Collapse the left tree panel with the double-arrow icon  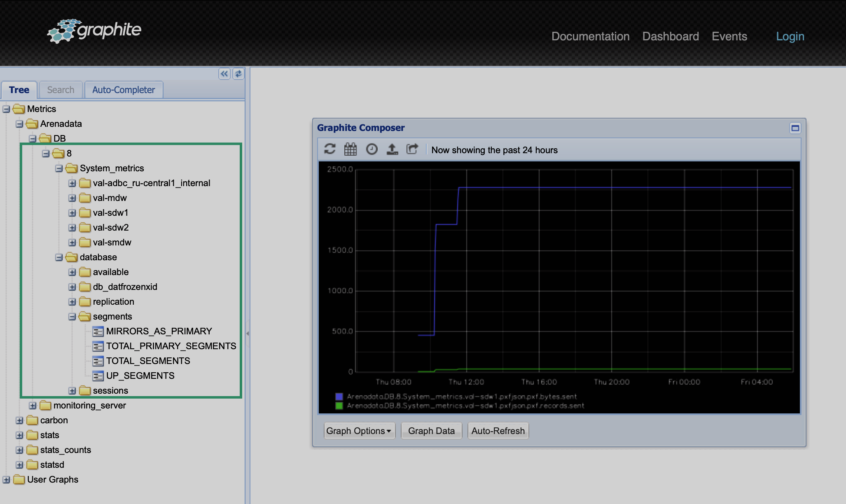(224, 74)
